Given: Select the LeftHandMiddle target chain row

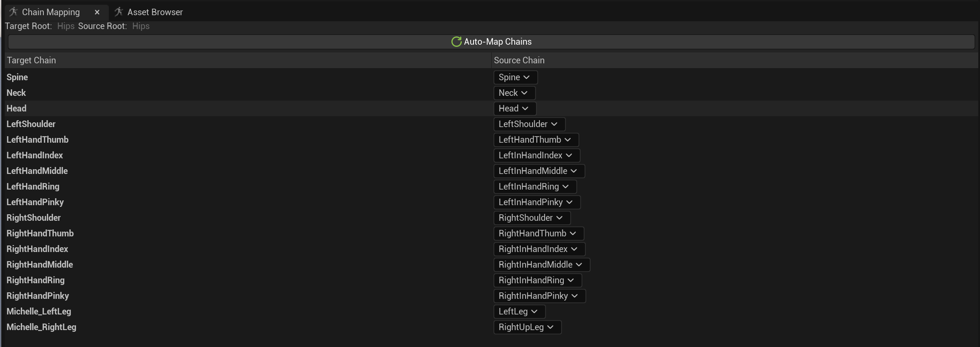Looking at the screenshot, I should click(x=491, y=171).
